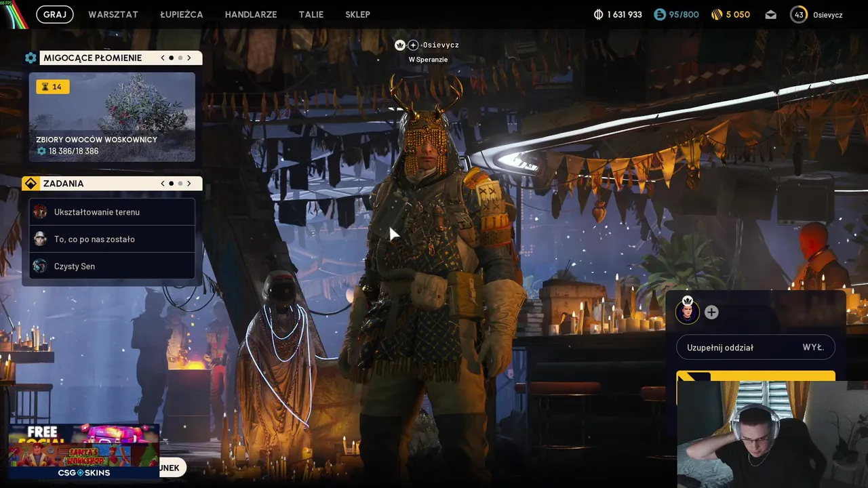
Task: Open the TALIE tab
Action: point(311,14)
